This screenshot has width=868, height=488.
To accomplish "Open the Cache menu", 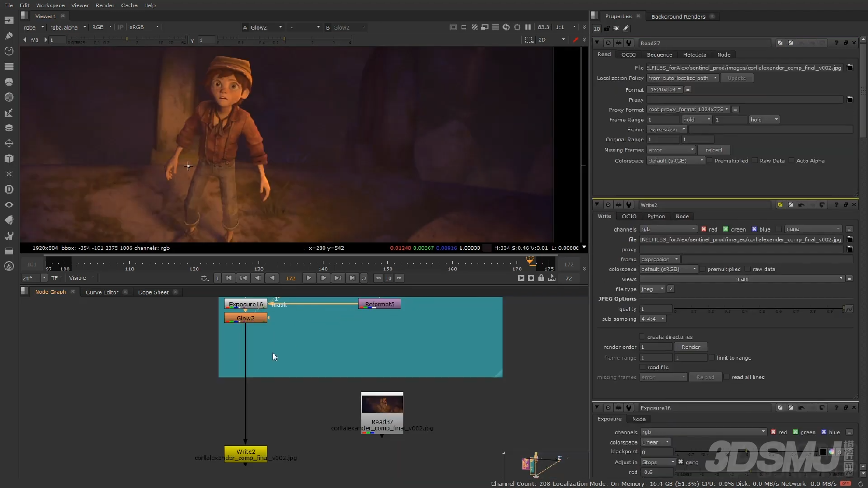I will [x=129, y=5].
